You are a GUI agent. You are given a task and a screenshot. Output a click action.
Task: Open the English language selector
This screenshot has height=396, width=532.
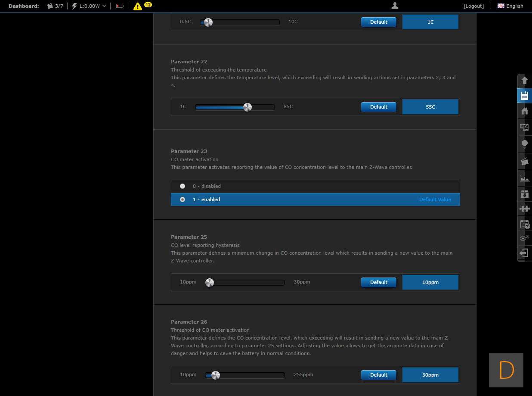coord(510,6)
